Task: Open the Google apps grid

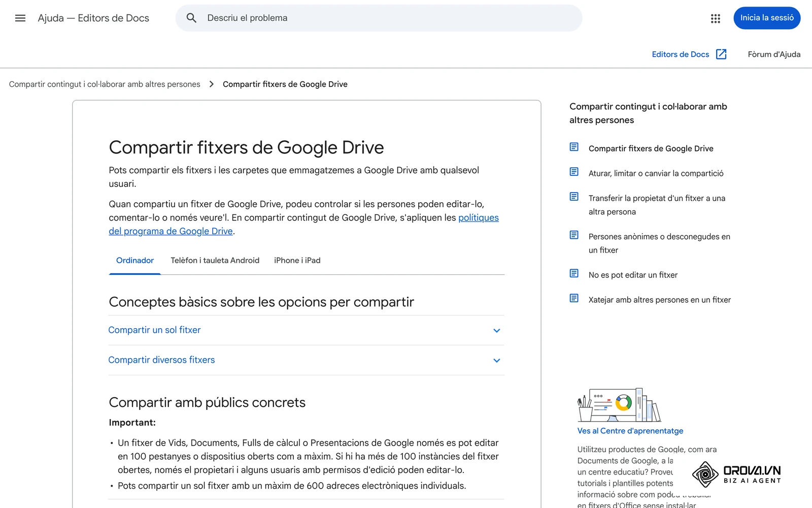Action: 716,18
